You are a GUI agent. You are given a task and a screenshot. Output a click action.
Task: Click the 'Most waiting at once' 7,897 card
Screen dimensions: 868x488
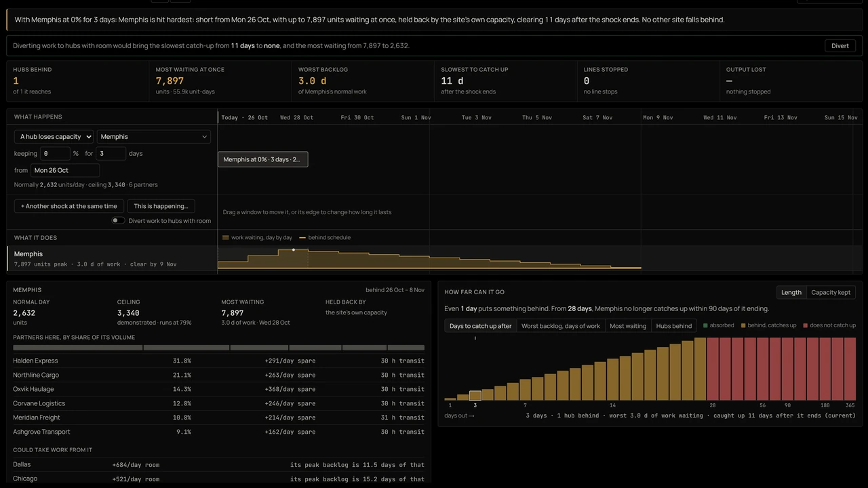220,81
